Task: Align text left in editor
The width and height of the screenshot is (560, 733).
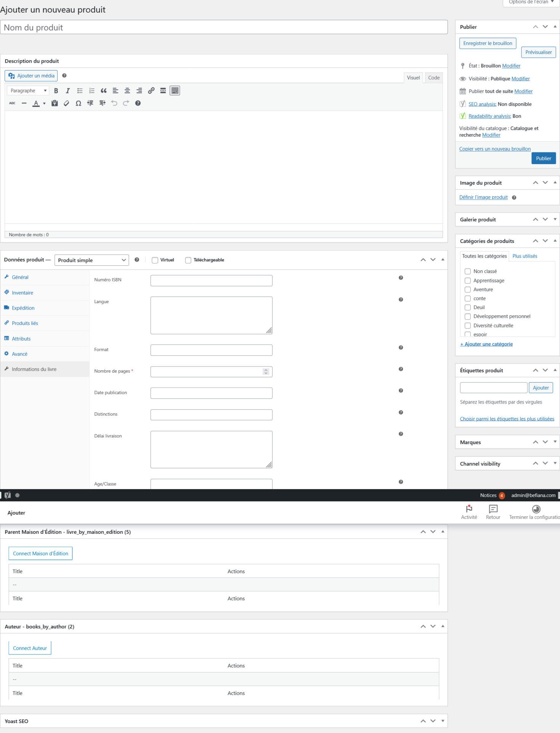Action: (x=116, y=90)
